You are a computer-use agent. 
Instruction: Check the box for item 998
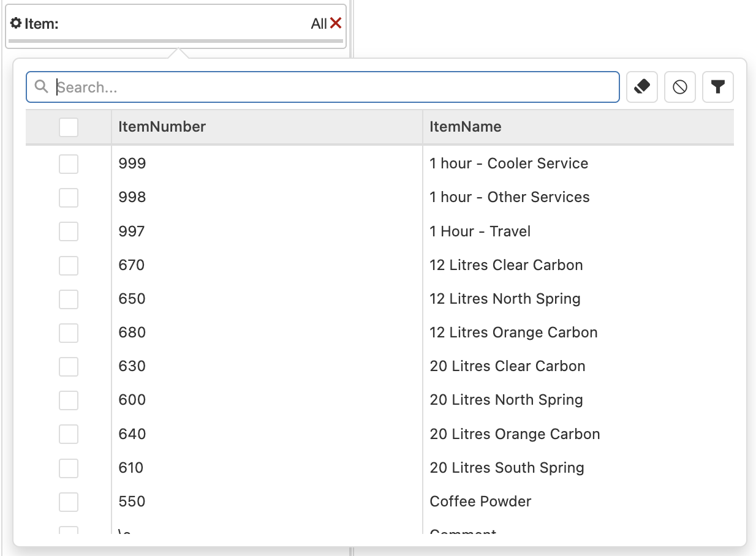(x=69, y=197)
